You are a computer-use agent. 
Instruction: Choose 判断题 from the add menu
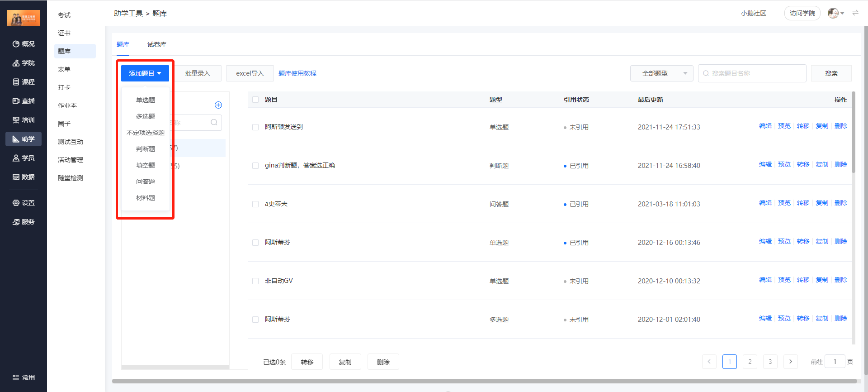[x=146, y=149]
